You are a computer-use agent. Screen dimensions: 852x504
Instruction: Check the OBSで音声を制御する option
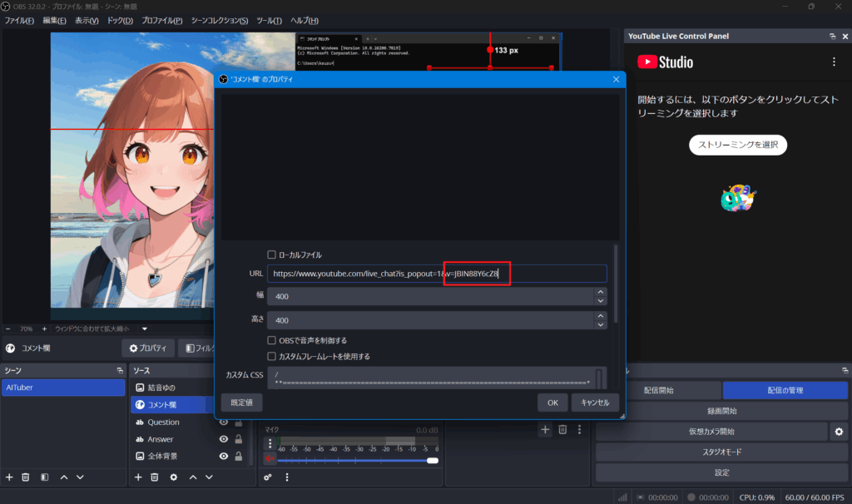click(x=272, y=340)
